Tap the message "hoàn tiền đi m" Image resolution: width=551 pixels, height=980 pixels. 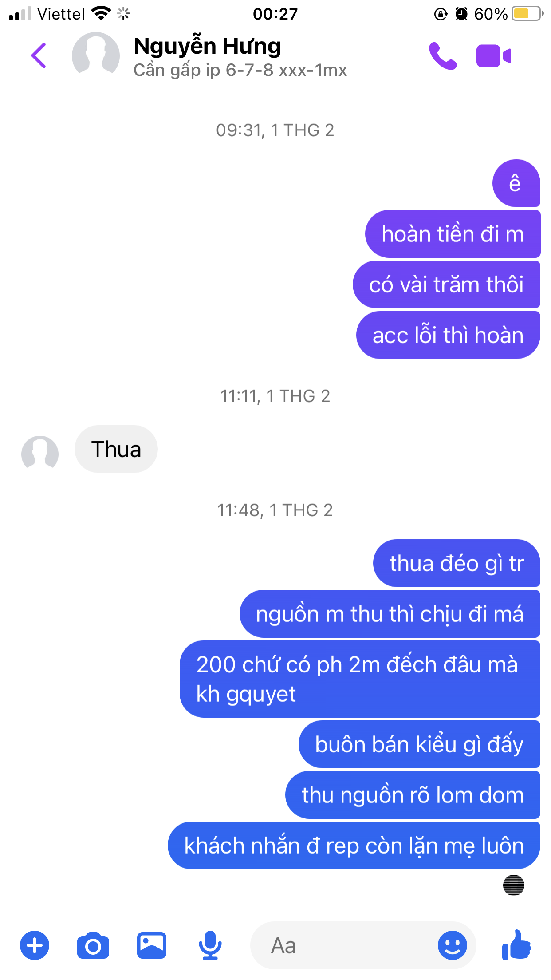tap(453, 234)
